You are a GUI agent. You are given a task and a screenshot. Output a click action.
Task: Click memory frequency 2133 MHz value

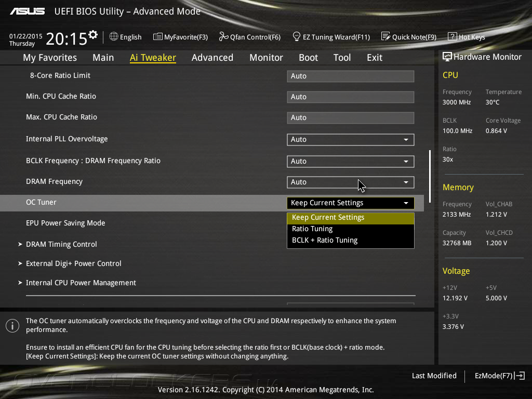pos(456,215)
